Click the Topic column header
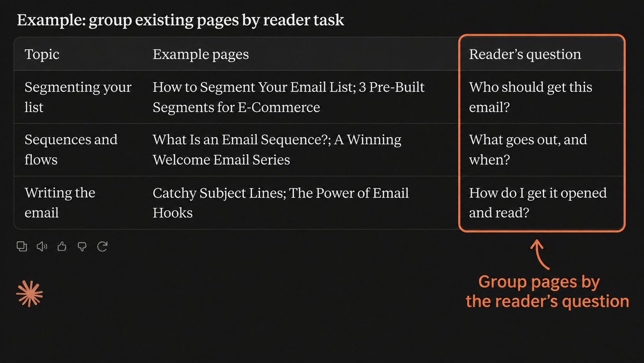This screenshot has width=644, height=363. (42, 54)
